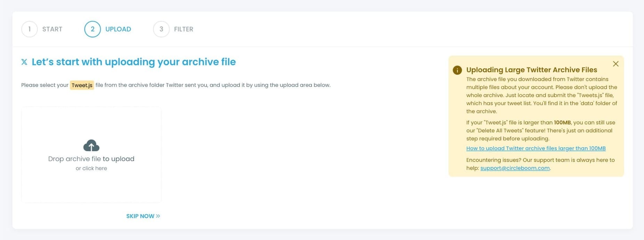Click the "Uploading Large Twitter Archive Files" title
This screenshot has width=644, height=240.
click(532, 70)
